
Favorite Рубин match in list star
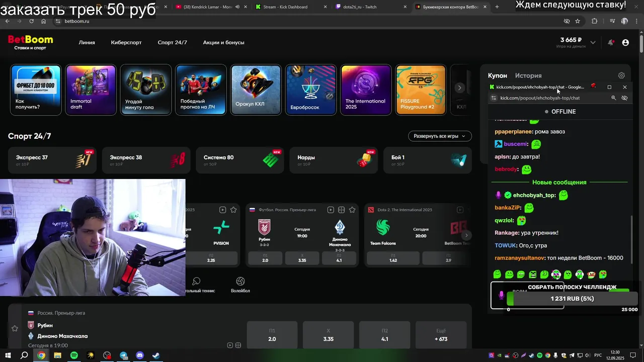(15, 328)
